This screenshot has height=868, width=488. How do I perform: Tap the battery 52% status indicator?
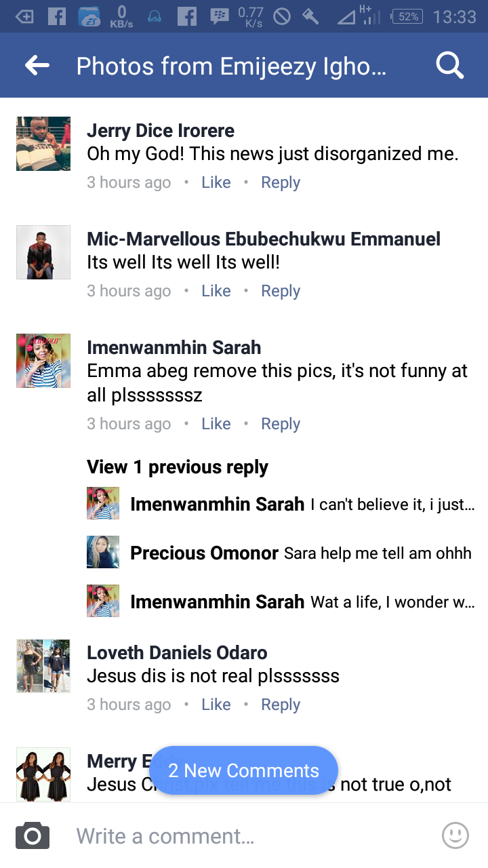(408, 17)
